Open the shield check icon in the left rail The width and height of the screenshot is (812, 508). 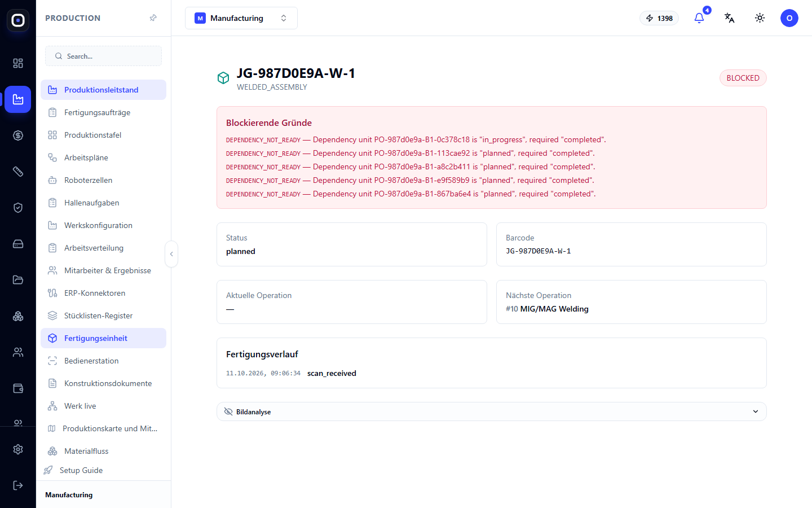(x=18, y=208)
